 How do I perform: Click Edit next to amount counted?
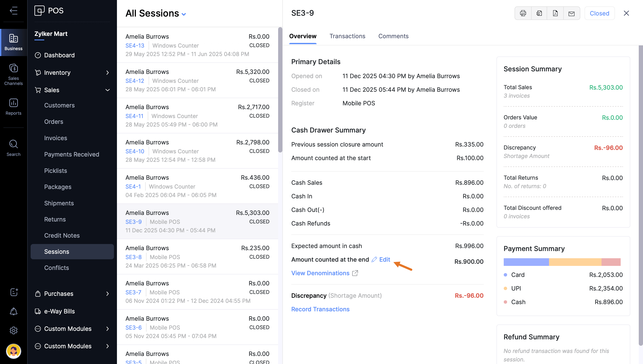[x=384, y=260]
